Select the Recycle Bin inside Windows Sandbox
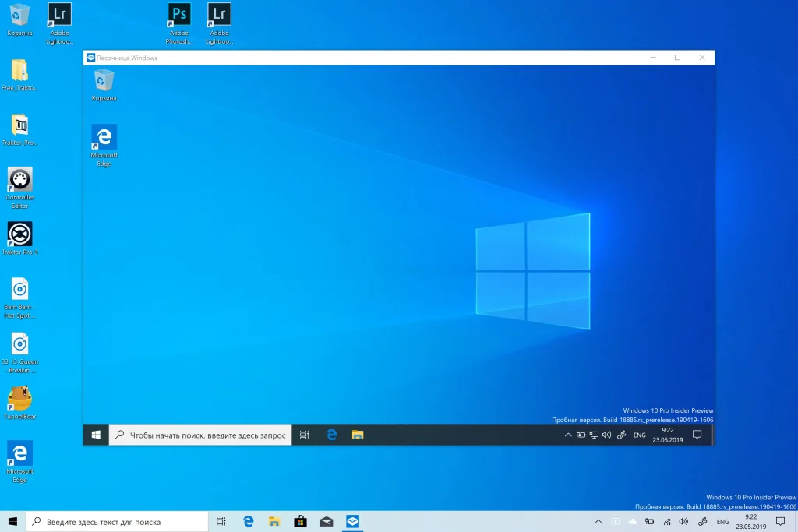The width and height of the screenshot is (798, 532). pos(104,80)
